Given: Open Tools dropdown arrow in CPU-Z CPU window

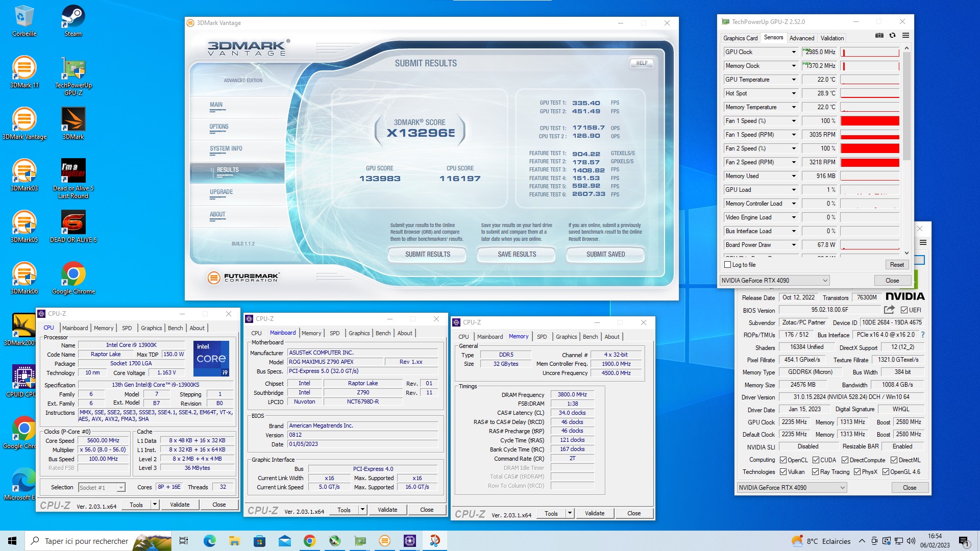Looking at the screenshot, I should click(x=155, y=505).
